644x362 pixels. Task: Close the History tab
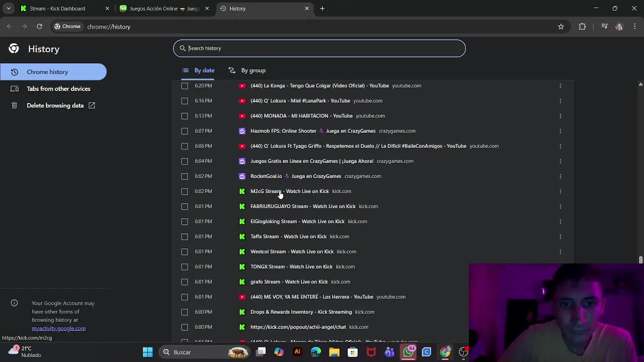[307, 9]
